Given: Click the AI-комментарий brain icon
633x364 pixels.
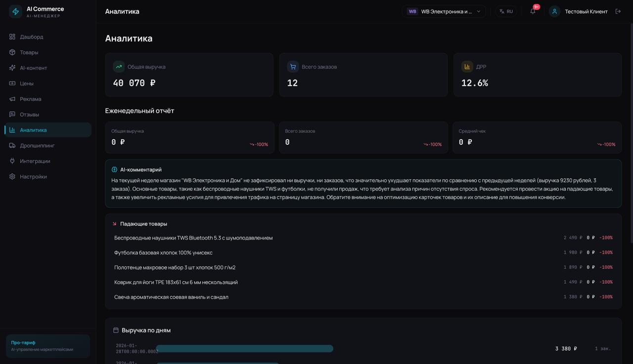Looking at the screenshot, I should (114, 169).
